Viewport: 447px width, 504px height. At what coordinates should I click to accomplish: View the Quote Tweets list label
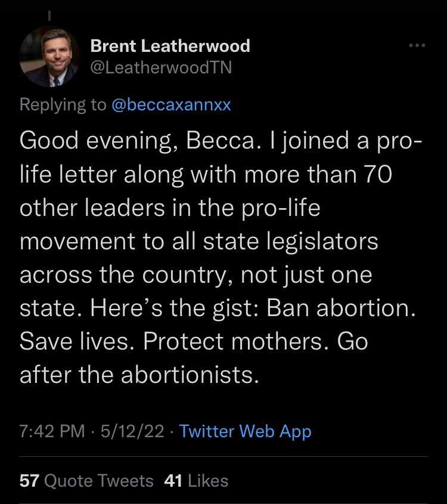[99, 480]
